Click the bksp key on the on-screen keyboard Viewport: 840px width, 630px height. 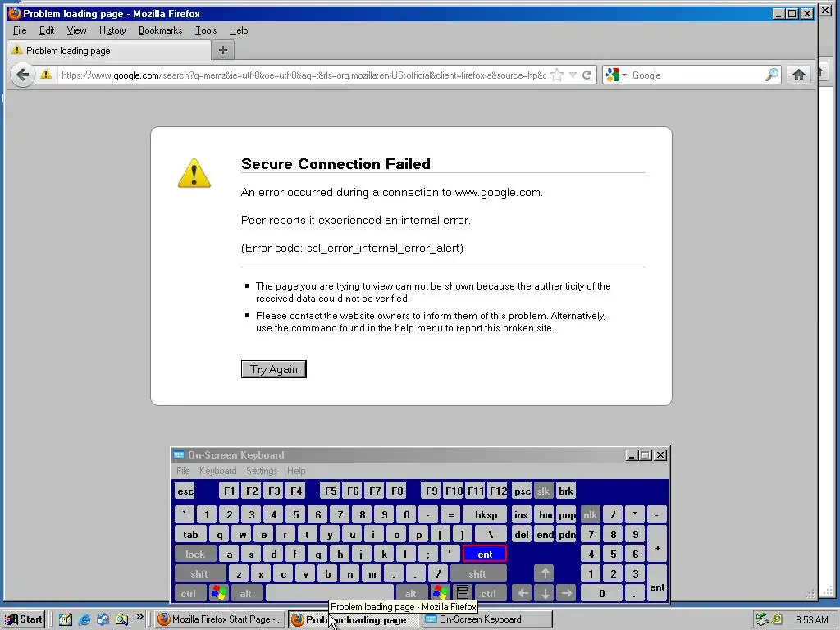[486, 515]
